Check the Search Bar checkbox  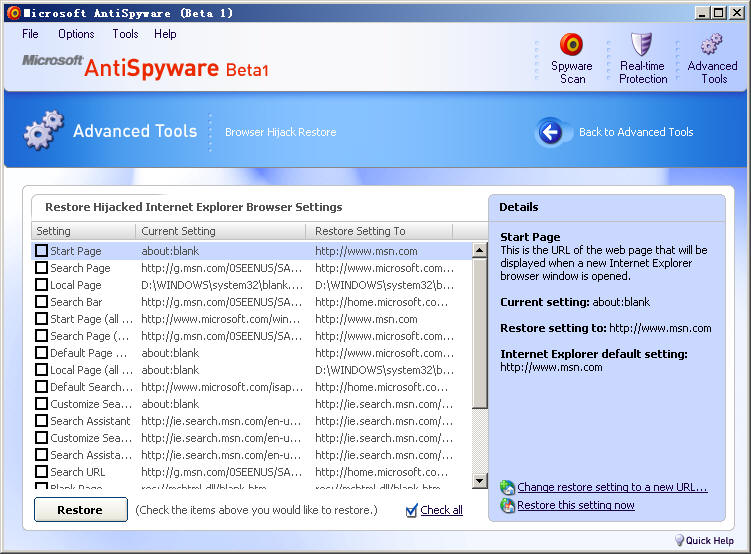point(42,302)
